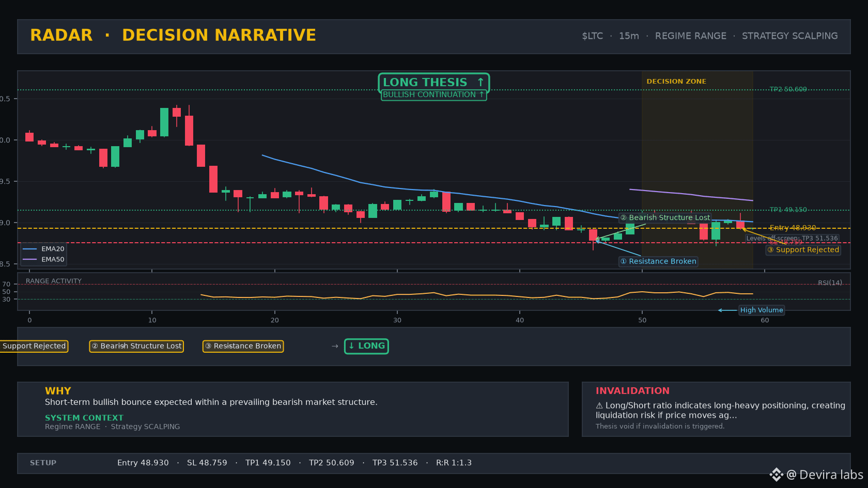Click the RSI axis level 70 label
This screenshot has height=488, width=868.
tap(6, 285)
